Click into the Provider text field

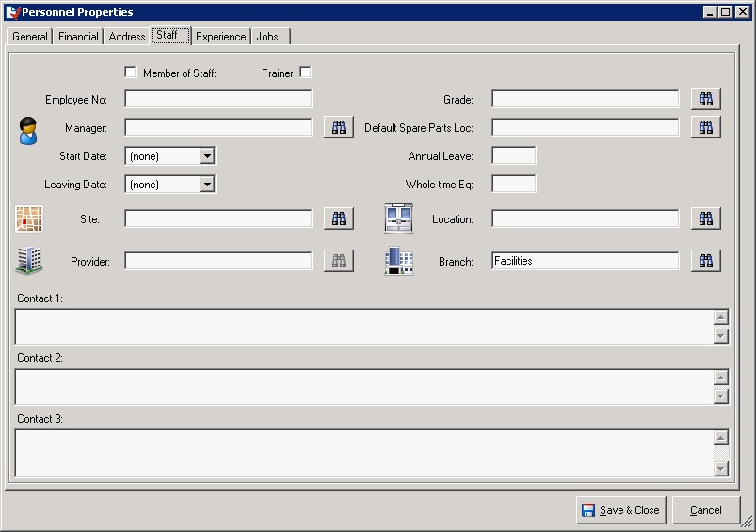pyautogui.click(x=217, y=261)
